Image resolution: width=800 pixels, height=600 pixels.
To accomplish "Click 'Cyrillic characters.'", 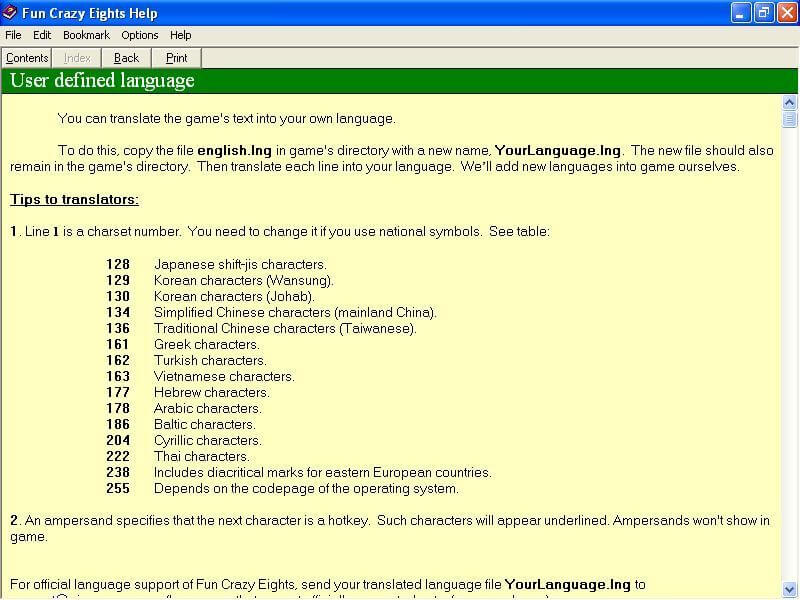I will click(x=208, y=440).
